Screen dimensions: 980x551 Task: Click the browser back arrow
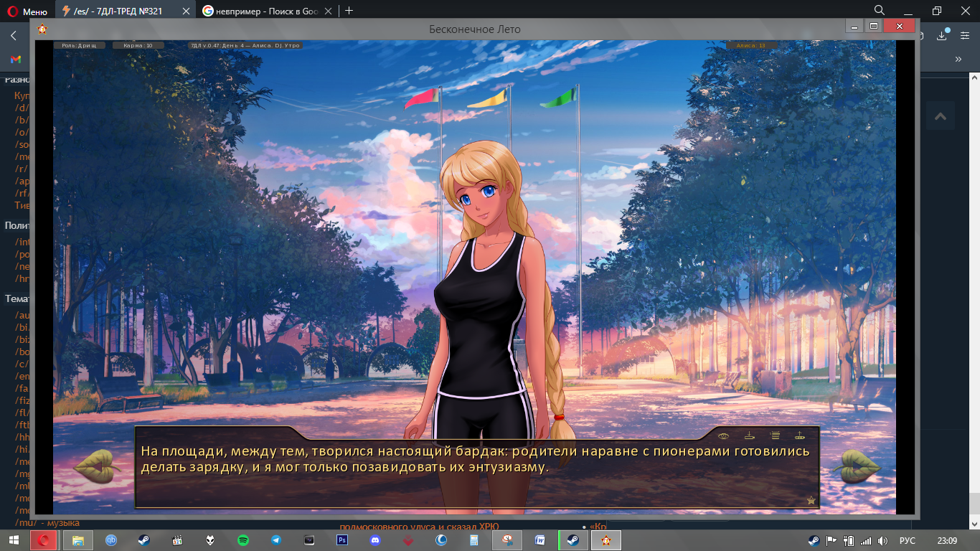click(x=14, y=35)
